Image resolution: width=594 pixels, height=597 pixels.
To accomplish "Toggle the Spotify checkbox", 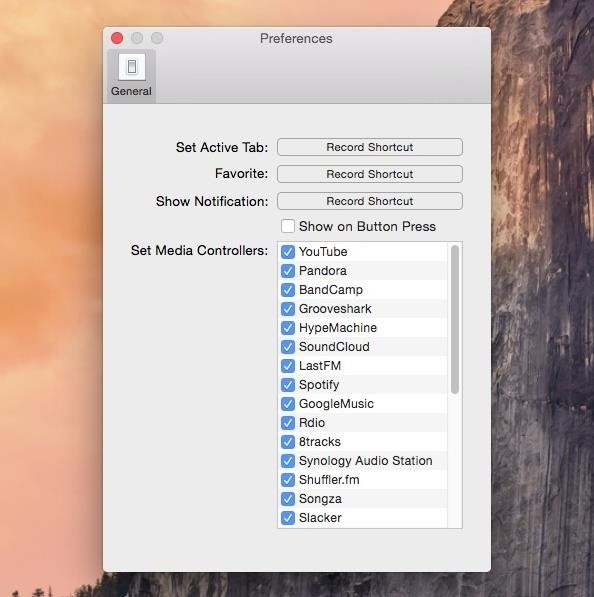I will coord(288,385).
